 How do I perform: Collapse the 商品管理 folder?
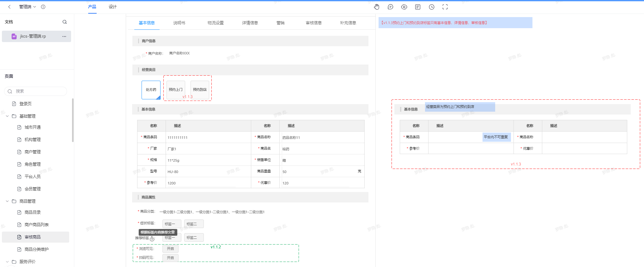tap(7, 201)
